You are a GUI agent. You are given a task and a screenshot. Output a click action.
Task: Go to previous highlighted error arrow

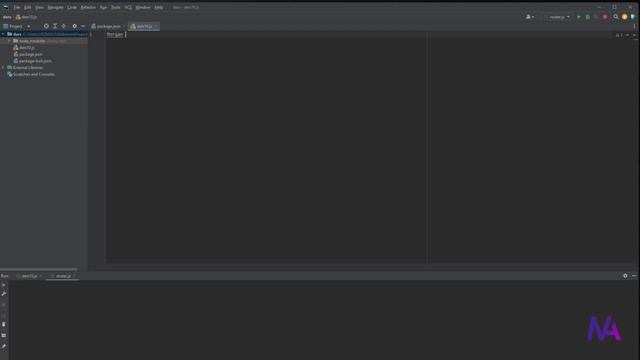(x=627, y=35)
